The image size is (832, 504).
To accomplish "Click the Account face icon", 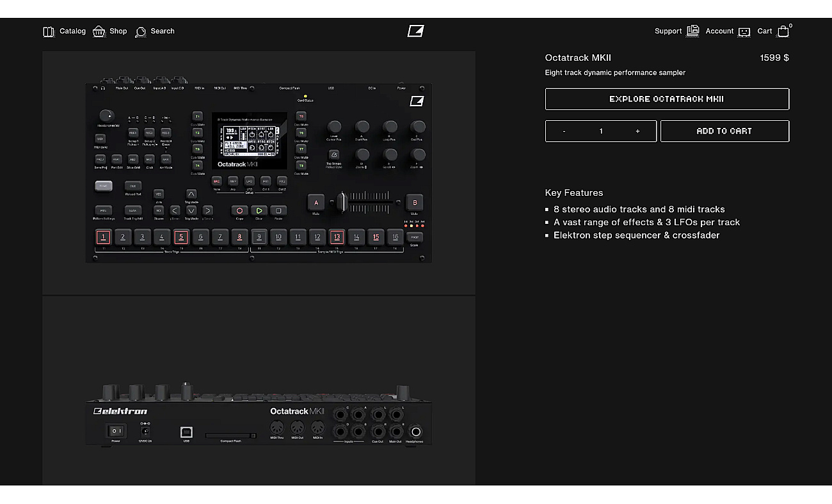I will click(744, 31).
